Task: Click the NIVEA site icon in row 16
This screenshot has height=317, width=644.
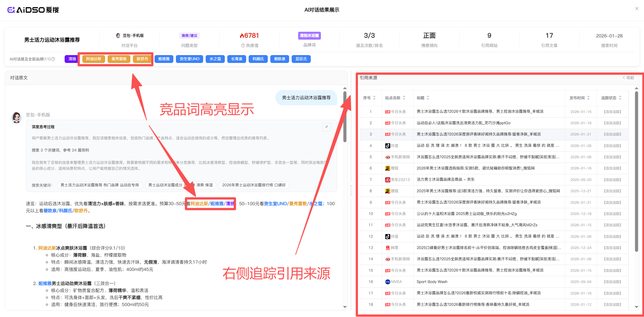Action: (x=387, y=282)
